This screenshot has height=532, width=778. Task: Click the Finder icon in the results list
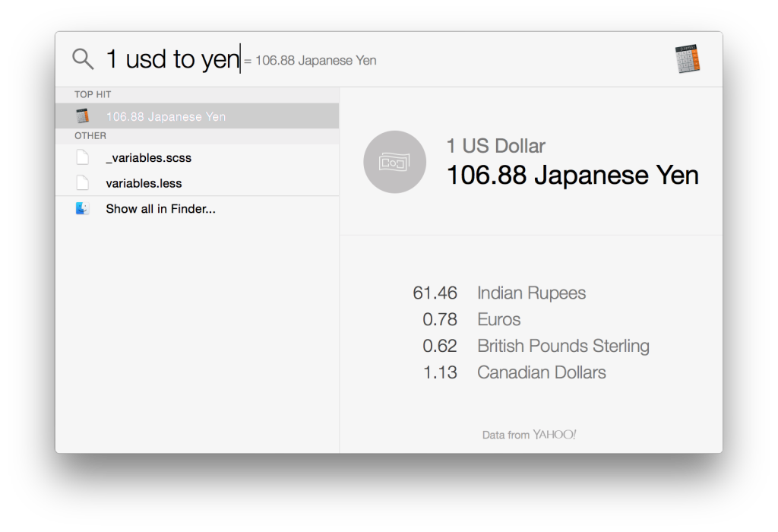[83, 208]
